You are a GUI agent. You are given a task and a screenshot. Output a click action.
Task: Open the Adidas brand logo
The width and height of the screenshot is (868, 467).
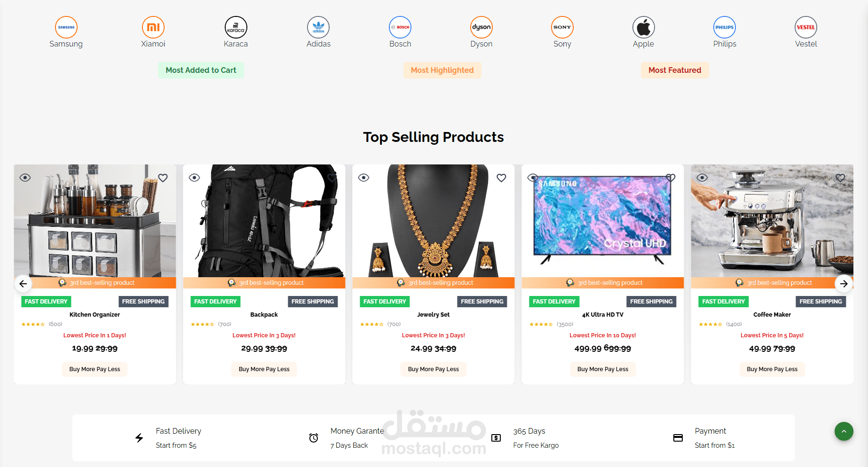(x=318, y=27)
